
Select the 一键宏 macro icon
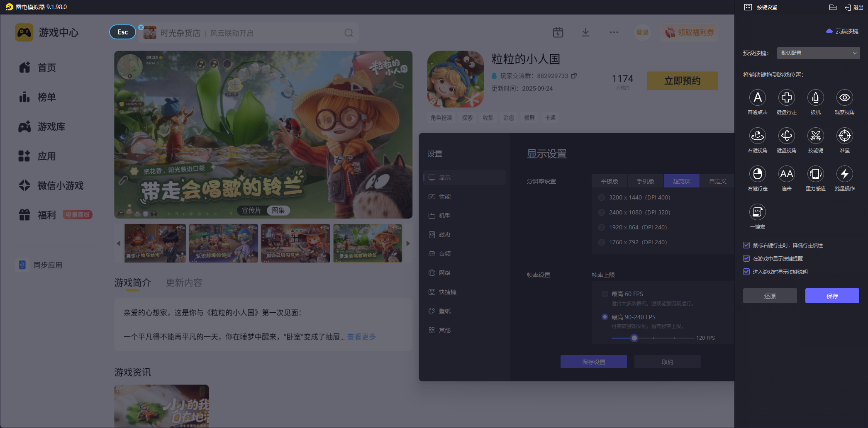tap(757, 212)
